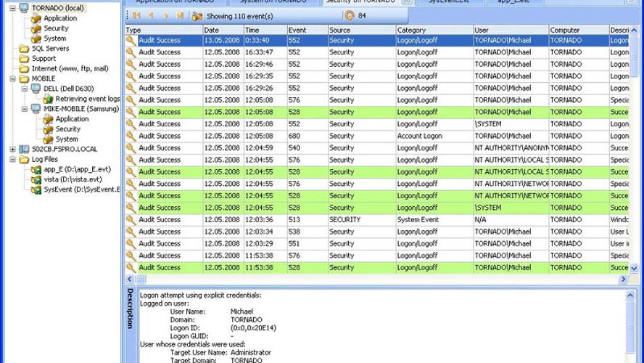The image size is (644, 363).
Task: Click filter icon beside Showing 110 event(s)
Action: coord(197,16)
